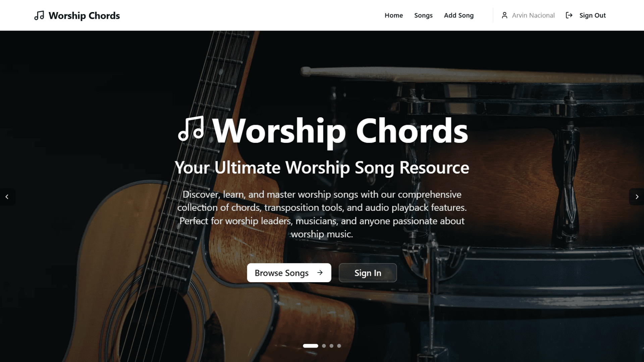Jump to the fourth carousel slide dot
644x362 pixels.
339,346
